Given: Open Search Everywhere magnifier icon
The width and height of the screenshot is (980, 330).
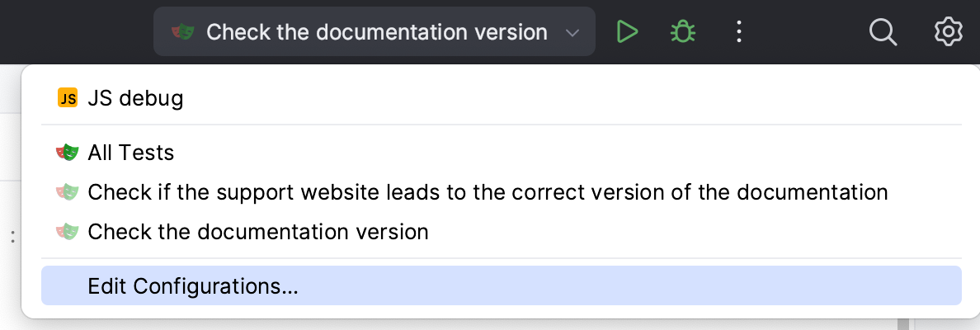Looking at the screenshot, I should [883, 32].
